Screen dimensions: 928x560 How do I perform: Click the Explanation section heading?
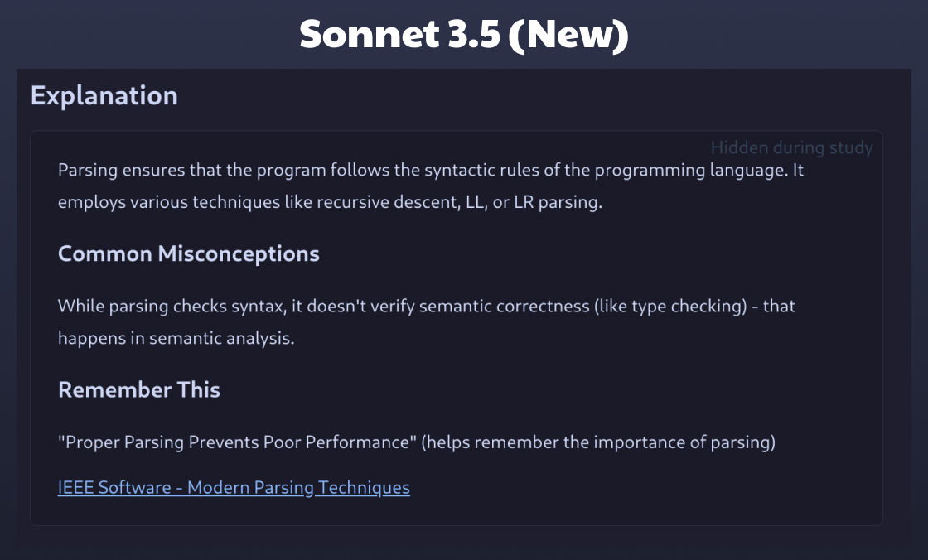click(x=104, y=96)
